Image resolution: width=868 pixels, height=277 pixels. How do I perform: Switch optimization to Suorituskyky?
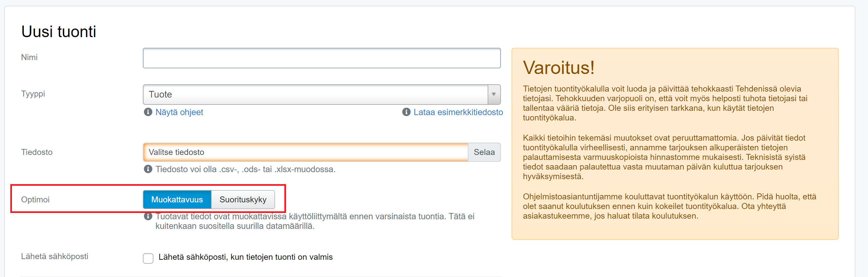click(242, 200)
